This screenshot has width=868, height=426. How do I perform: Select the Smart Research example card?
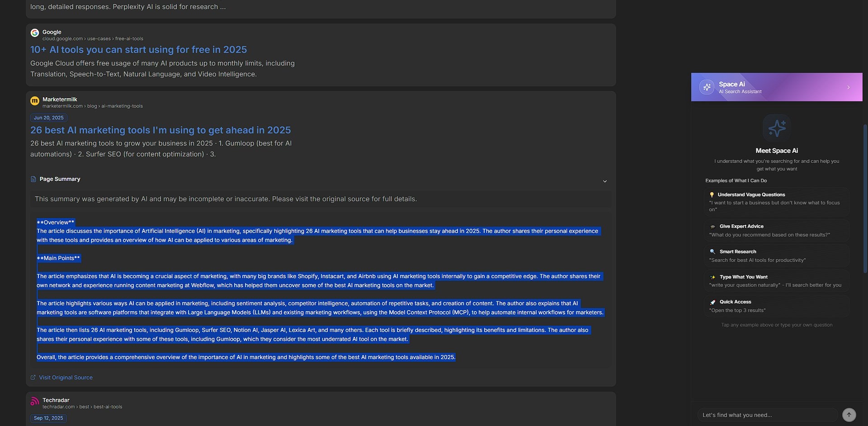[777, 256]
